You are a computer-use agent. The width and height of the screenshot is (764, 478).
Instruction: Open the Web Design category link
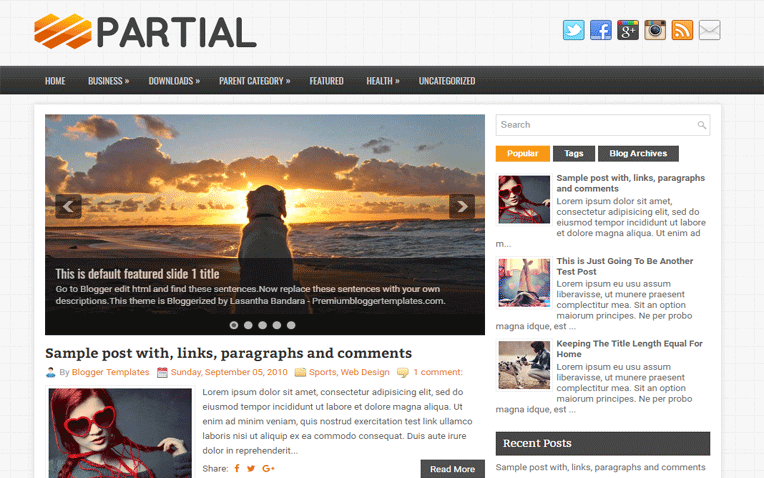click(365, 372)
